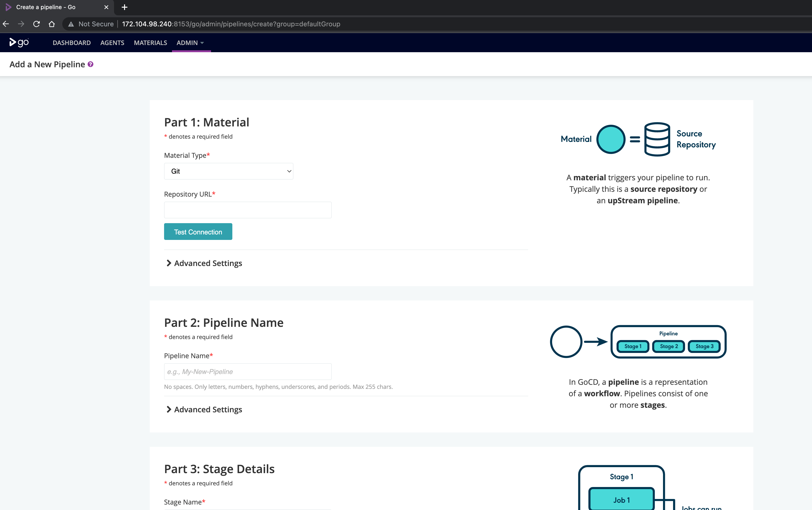Screen dimensions: 812x510
Task: Open a new browser tab with plus icon
Action: click(x=124, y=7)
